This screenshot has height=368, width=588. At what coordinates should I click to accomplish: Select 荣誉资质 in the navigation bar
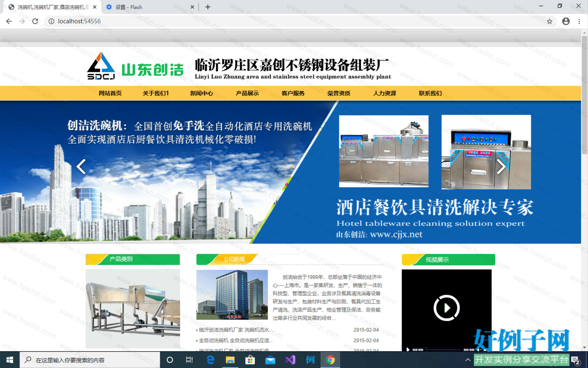339,93
